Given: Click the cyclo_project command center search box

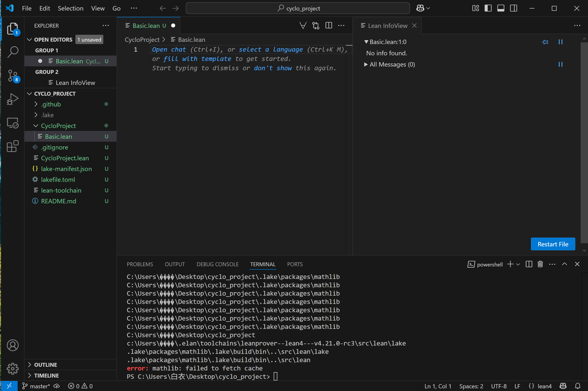Looking at the screenshot, I should click(x=298, y=8).
